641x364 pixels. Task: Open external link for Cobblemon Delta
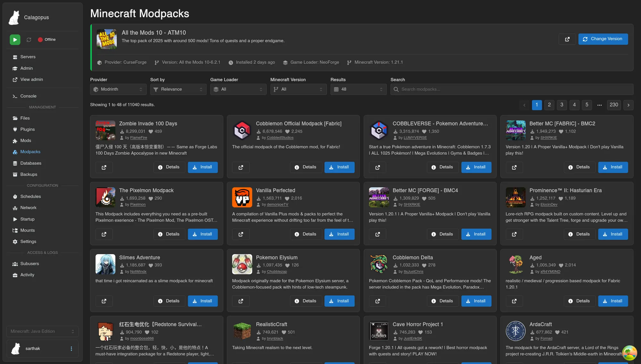(378, 301)
